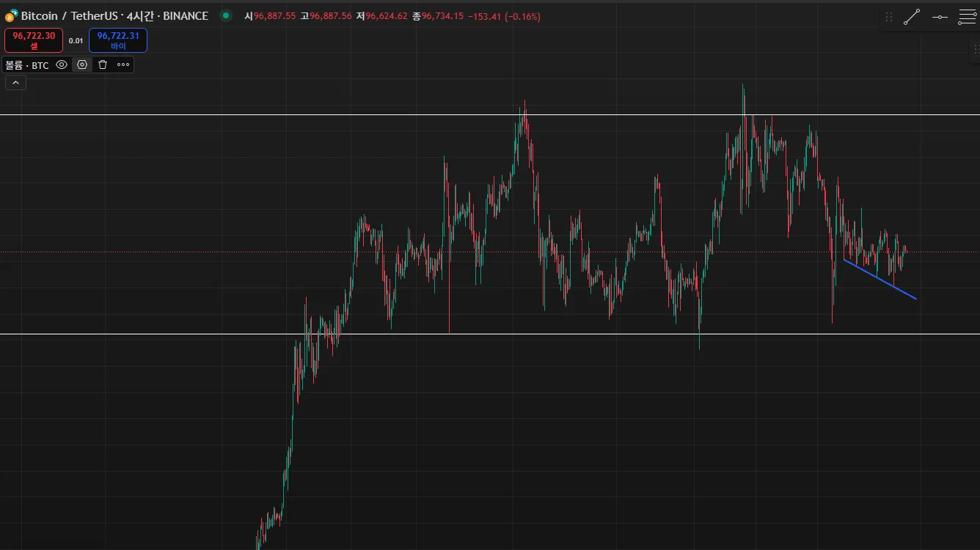The width and height of the screenshot is (980, 550).
Task: Grab the drawing toolbar drag handle
Action: (889, 17)
